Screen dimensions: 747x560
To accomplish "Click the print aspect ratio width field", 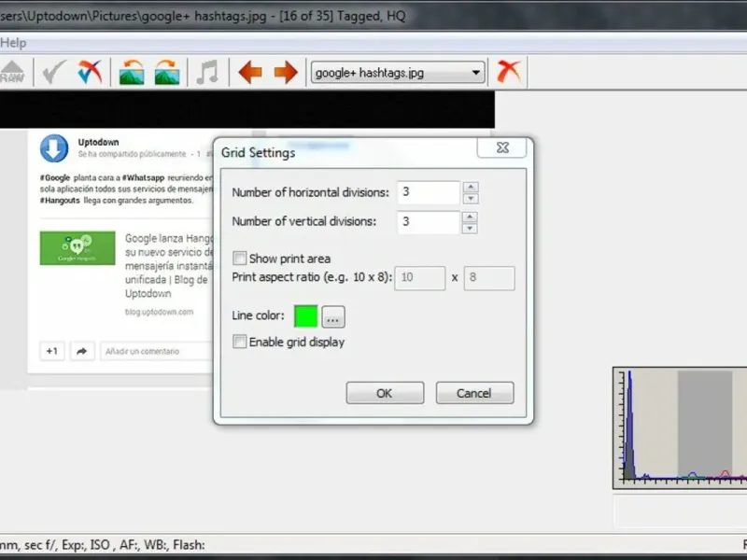I will point(419,278).
